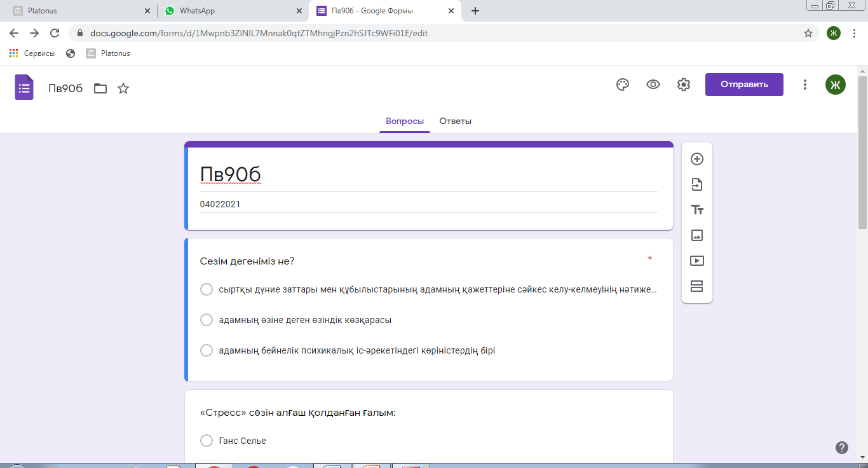Add a new question
The width and height of the screenshot is (868, 468).
click(x=697, y=159)
